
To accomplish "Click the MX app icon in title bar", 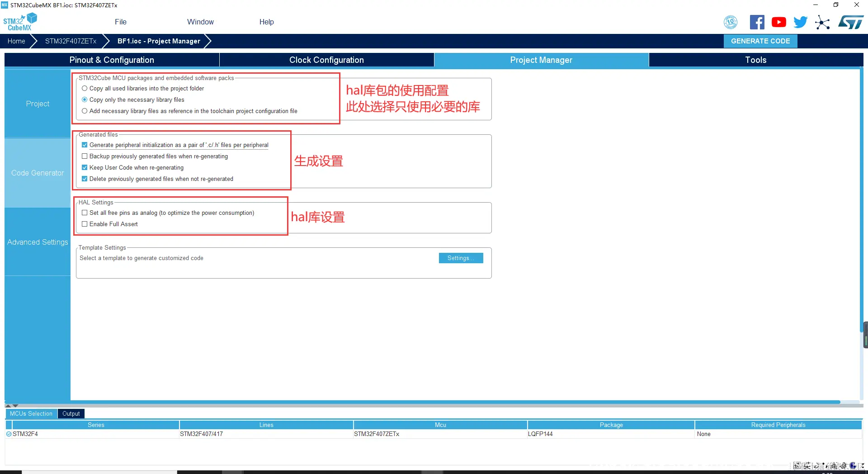I will pos(5,5).
